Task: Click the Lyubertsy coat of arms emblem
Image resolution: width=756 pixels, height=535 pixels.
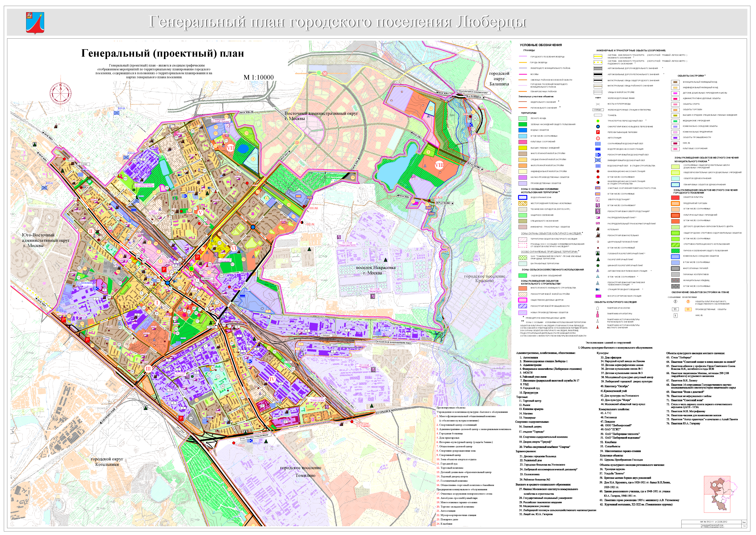Action: tap(35, 23)
